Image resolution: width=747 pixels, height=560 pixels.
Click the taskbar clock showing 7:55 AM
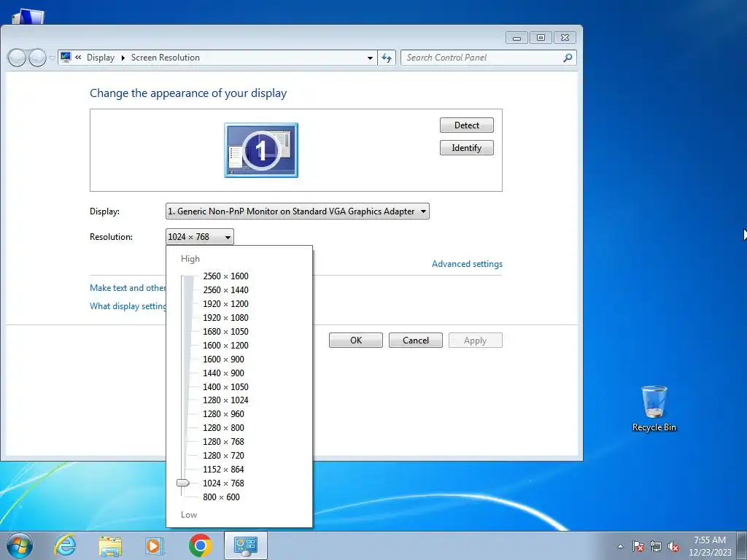[710, 545]
